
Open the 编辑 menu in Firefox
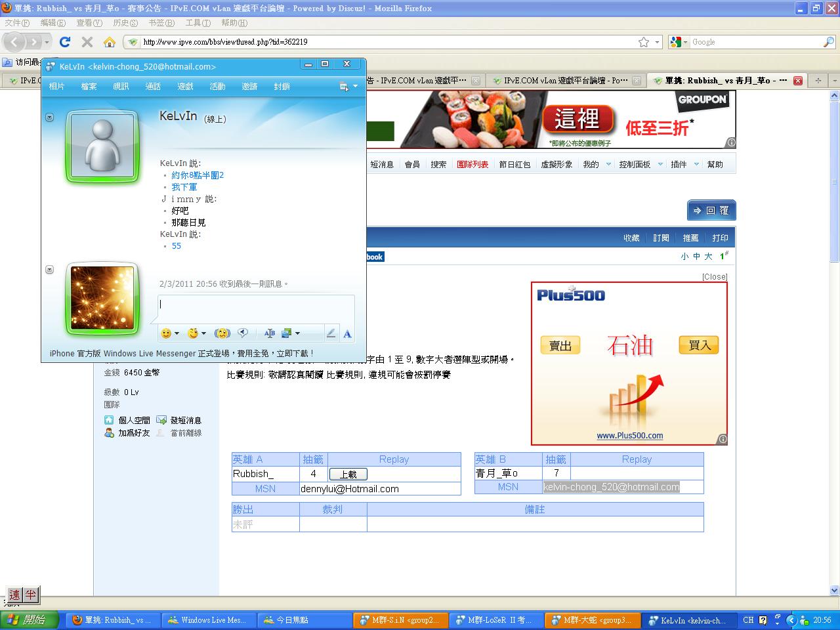[53, 22]
